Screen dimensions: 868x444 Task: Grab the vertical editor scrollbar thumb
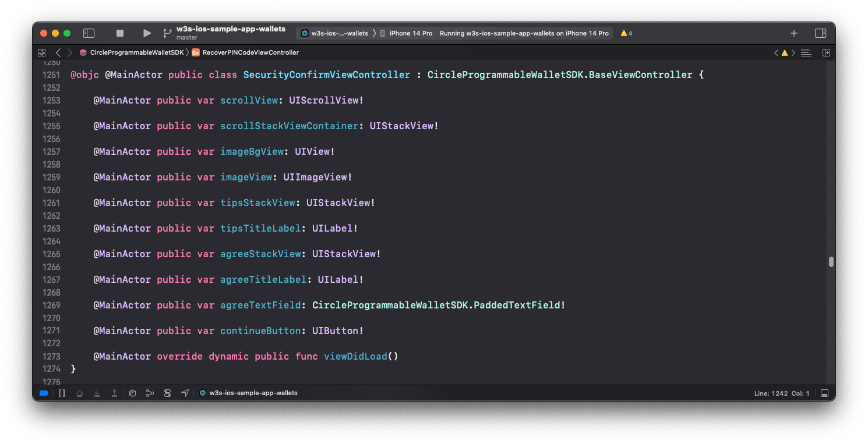pyautogui.click(x=831, y=262)
